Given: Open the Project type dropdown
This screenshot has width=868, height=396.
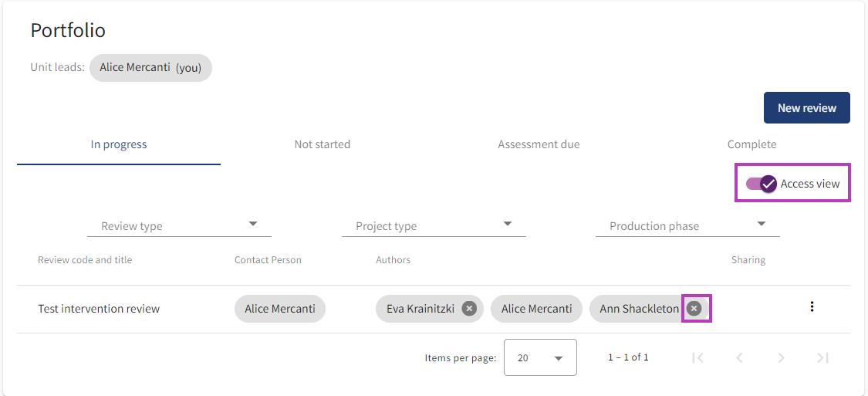Looking at the screenshot, I should [x=434, y=225].
